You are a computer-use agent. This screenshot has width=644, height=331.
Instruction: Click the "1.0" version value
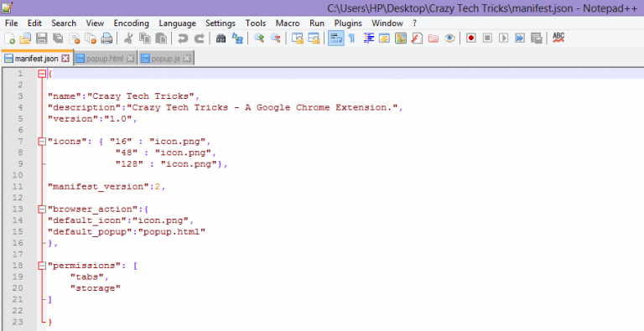(x=118, y=119)
